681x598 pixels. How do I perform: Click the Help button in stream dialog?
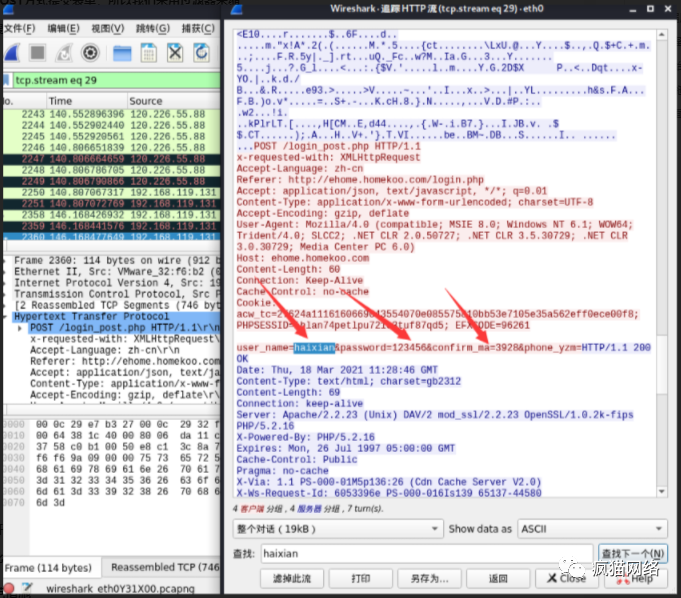pos(635,578)
